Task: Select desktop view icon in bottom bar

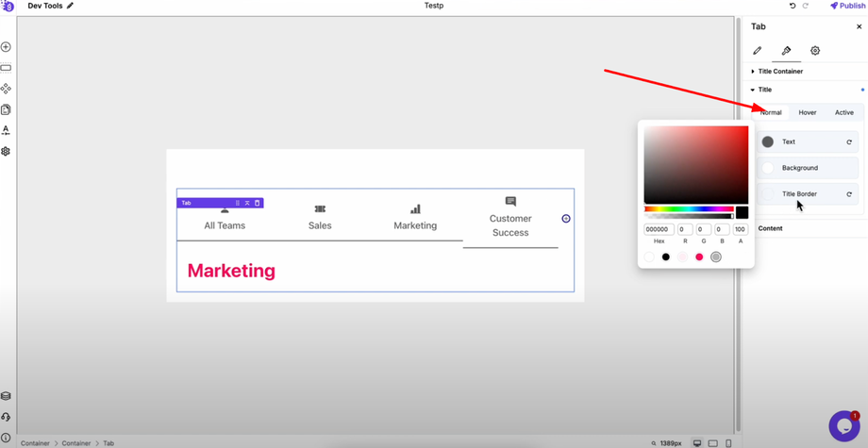Action: tap(697, 443)
